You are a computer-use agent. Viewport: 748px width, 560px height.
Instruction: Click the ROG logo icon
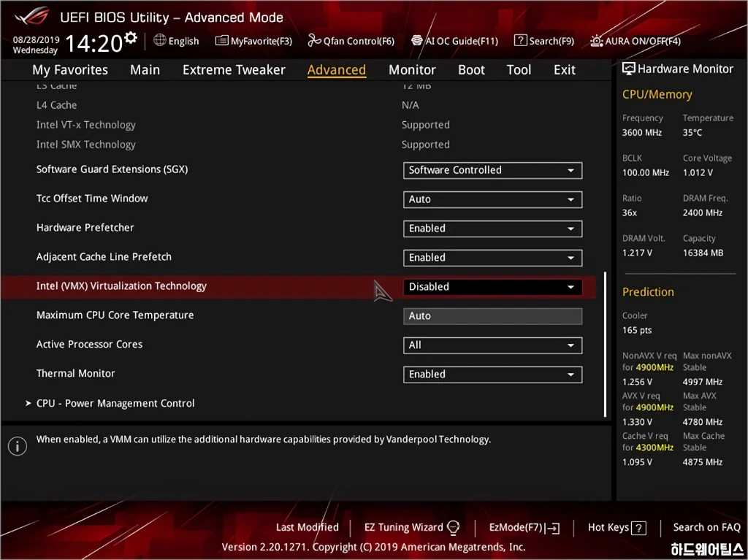click(x=31, y=17)
